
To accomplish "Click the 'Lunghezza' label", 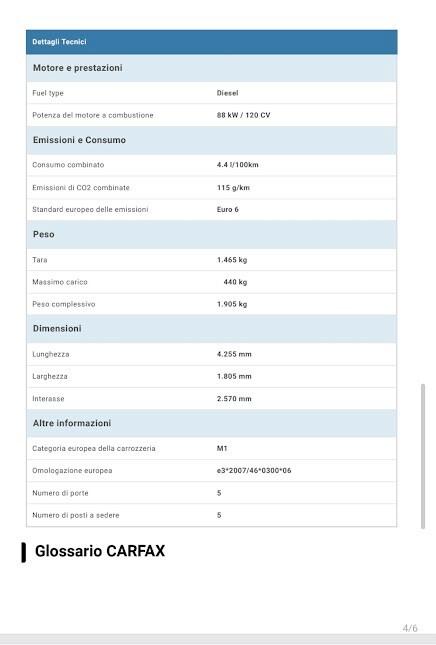I will coord(51,354).
